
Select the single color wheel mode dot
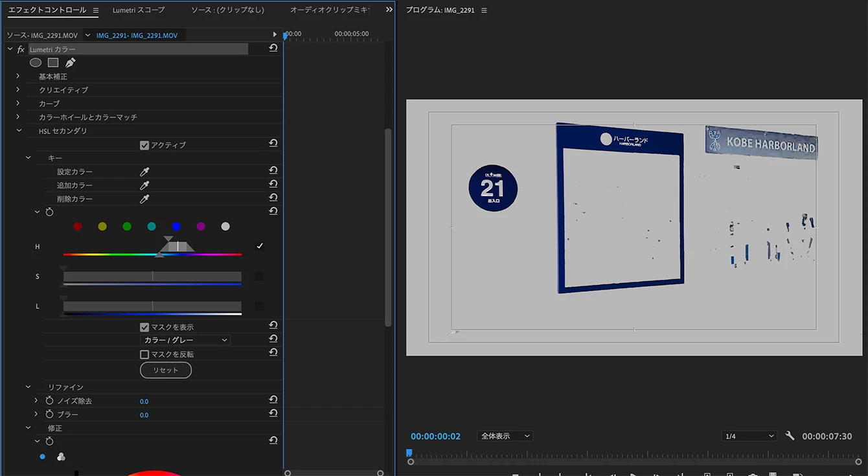[x=43, y=457]
